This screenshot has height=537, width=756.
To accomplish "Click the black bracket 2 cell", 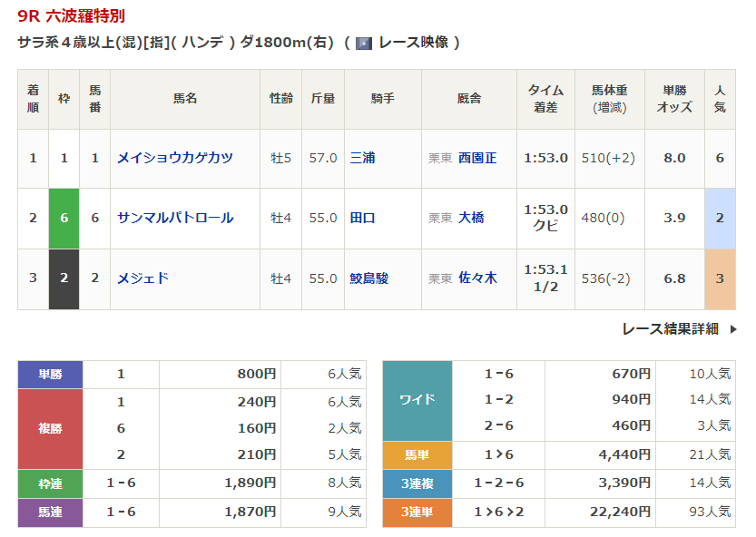I will point(64,278).
